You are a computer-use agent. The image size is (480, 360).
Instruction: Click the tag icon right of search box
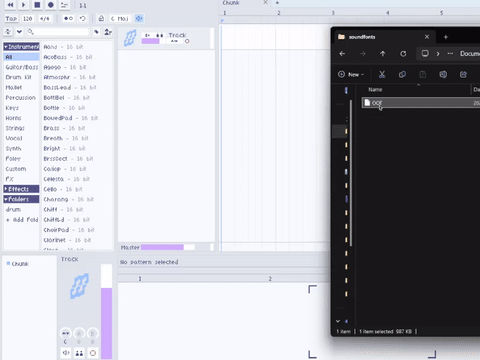[x=96, y=32]
